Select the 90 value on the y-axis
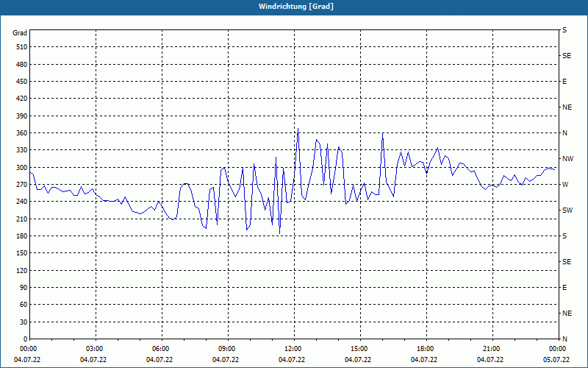Viewport: 588px width, 368px height. click(24, 288)
